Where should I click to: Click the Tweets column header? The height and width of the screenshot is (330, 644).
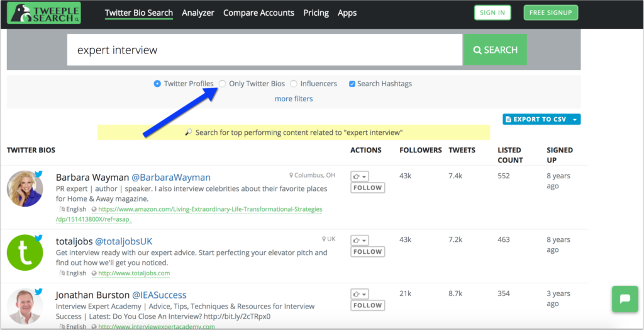click(462, 150)
